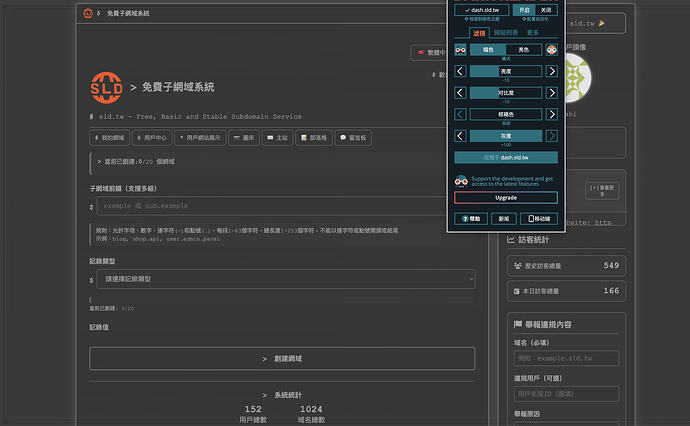Click the sld.tw button at top right
The width and height of the screenshot is (690, 426).
594,23
